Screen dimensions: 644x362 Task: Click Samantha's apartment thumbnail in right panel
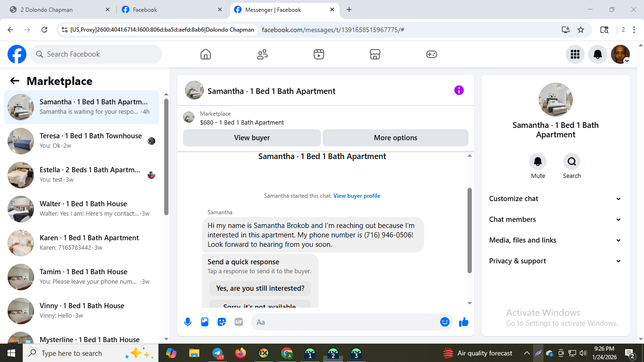click(556, 100)
